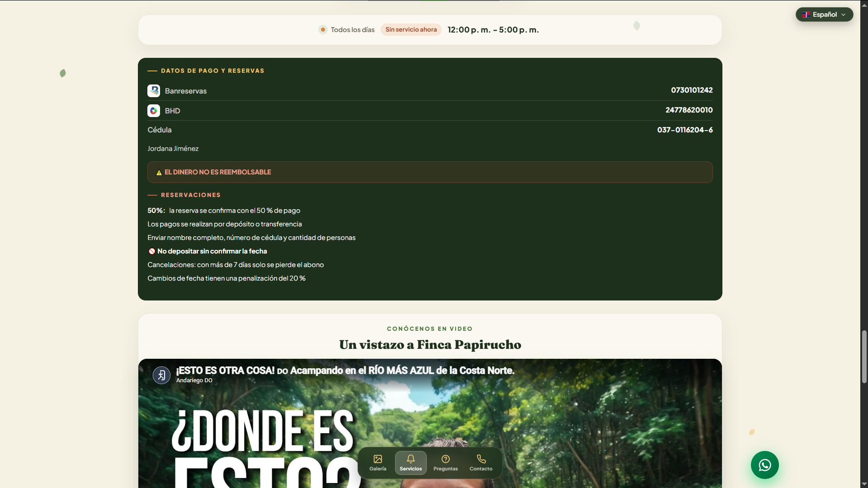The width and height of the screenshot is (868, 488).
Task: Open the Contacto tab in bottom nav
Action: 481,463
